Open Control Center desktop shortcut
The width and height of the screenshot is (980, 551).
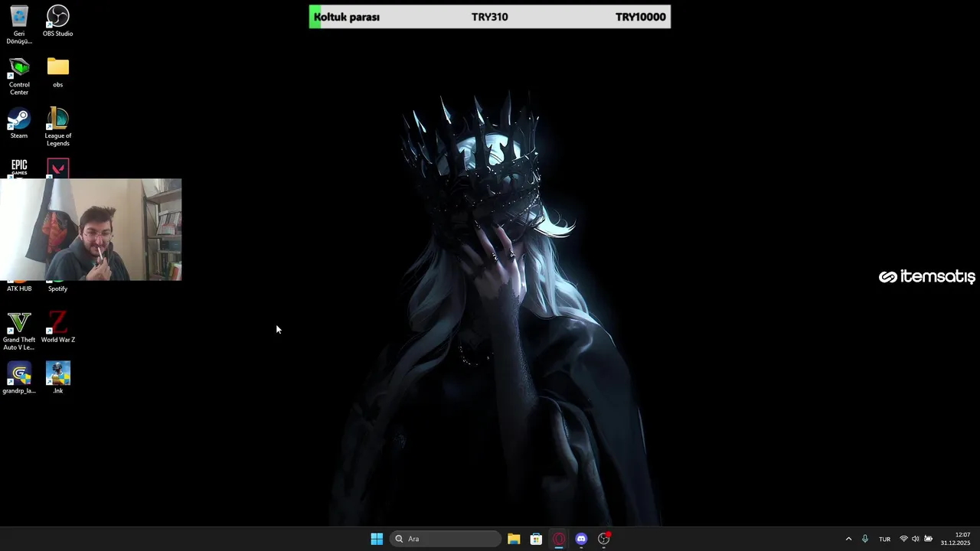tap(19, 76)
